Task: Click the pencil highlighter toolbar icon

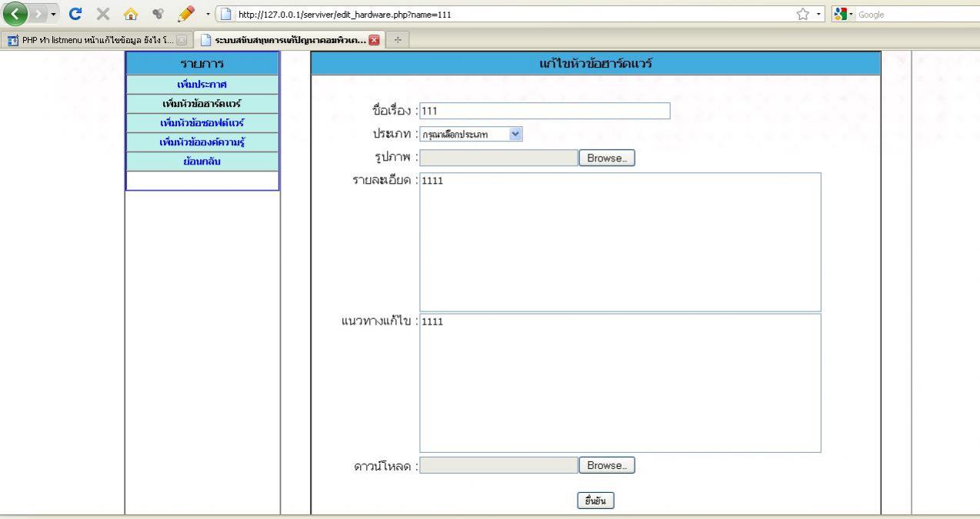Action: point(185,14)
